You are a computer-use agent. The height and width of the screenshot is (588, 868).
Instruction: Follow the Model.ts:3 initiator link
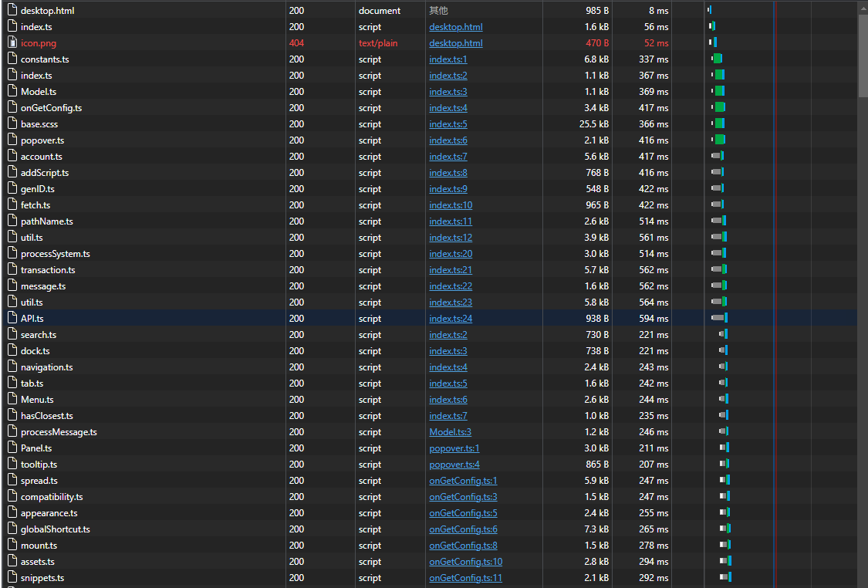point(450,432)
